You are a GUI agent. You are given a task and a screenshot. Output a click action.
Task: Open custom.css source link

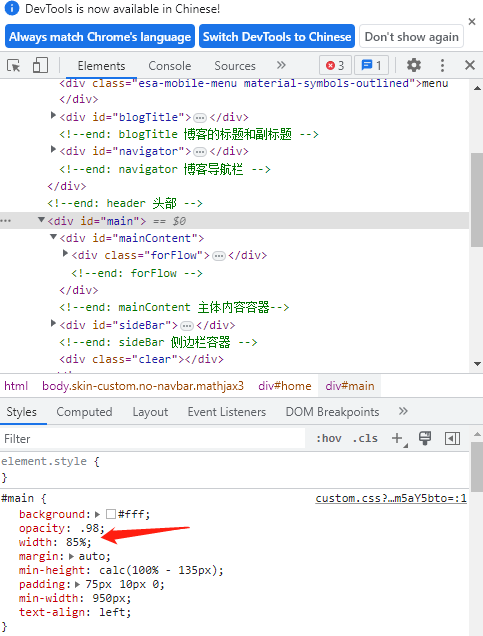coord(391,498)
